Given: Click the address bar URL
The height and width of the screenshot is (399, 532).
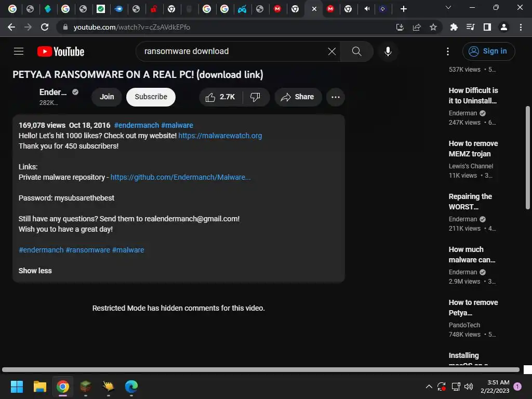Looking at the screenshot, I should pos(131,27).
